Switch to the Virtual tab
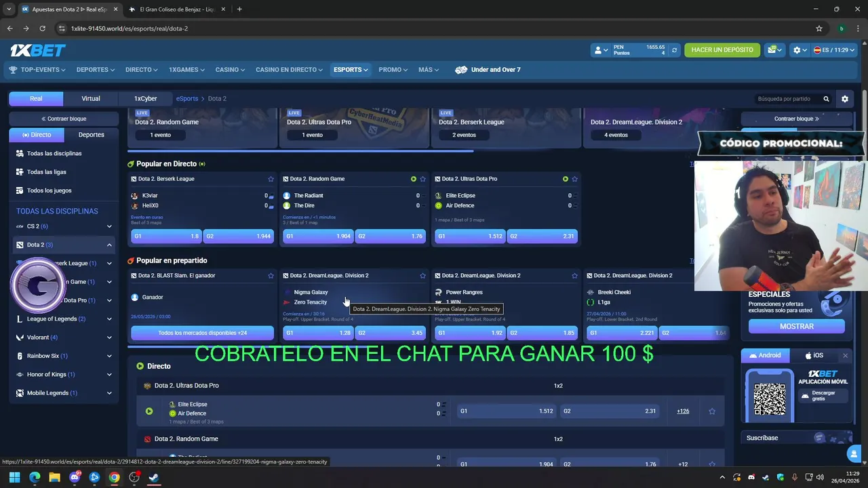Viewport: 868px width, 488px height. (91, 99)
